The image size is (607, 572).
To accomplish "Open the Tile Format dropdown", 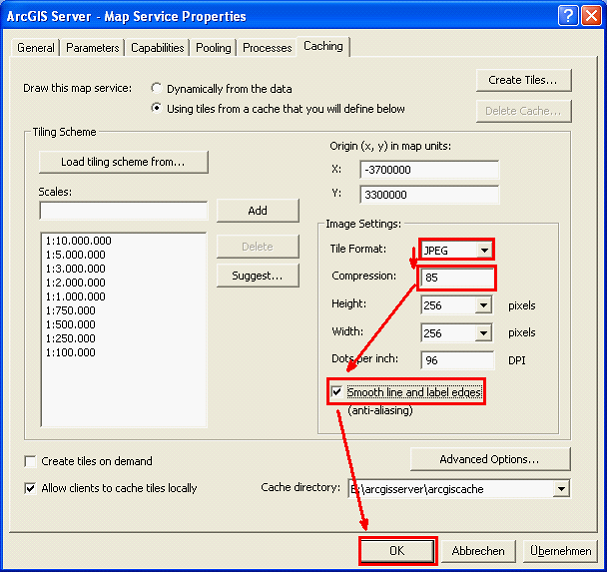I will tap(484, 250).
